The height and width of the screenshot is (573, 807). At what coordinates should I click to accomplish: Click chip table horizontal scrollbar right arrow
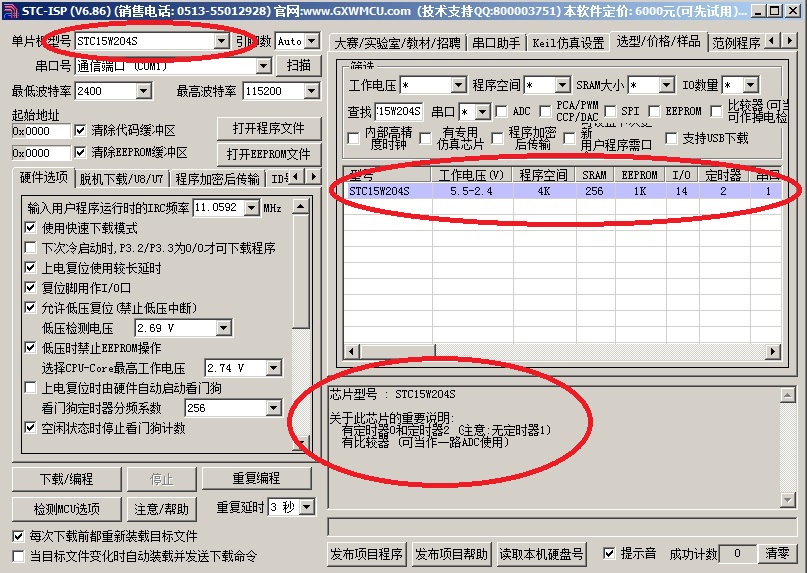pyautogui.click(x=773, y=352)
